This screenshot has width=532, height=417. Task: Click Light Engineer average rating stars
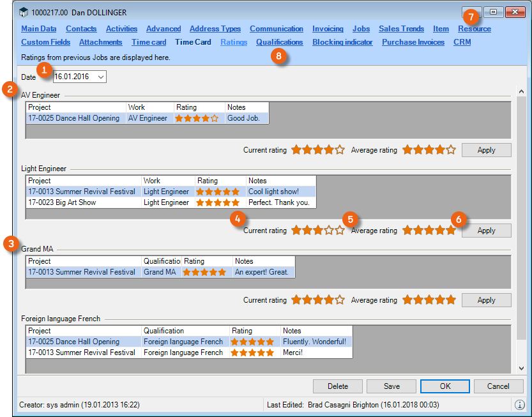click(x=429, y=231)
